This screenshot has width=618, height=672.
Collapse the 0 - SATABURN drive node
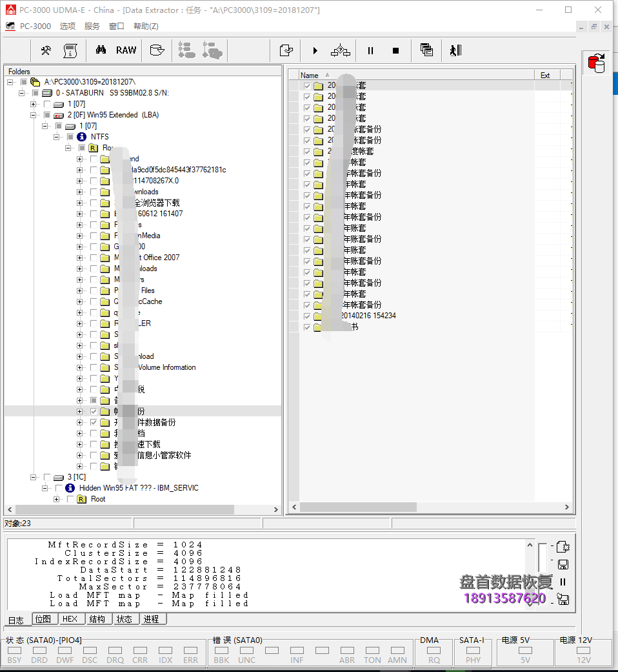[21, 93]
